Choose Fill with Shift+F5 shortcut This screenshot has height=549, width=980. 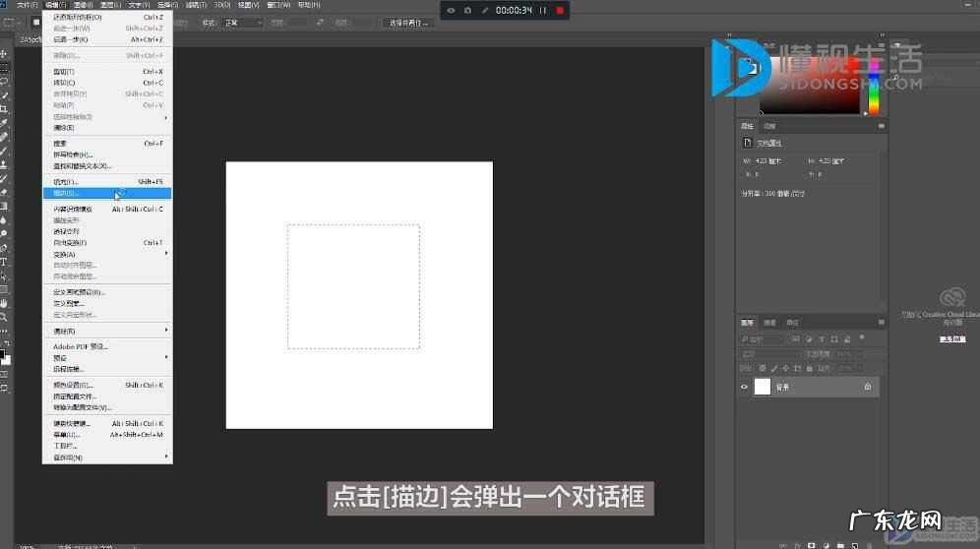tap(107, 181)
